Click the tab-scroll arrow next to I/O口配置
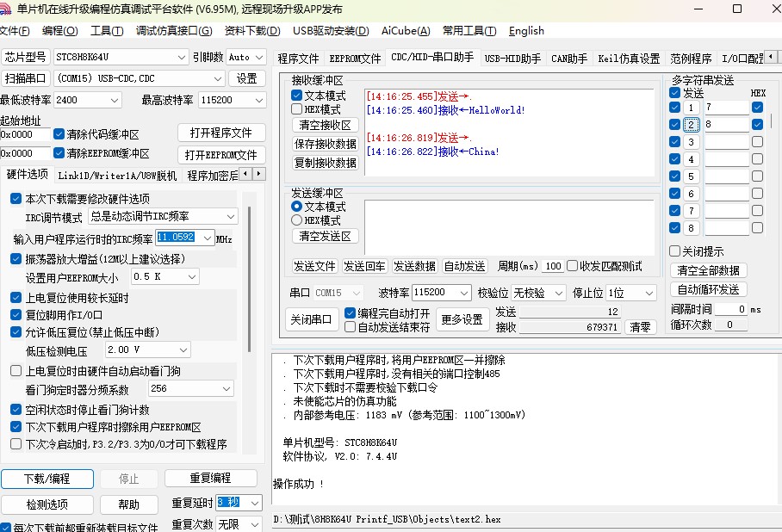The width and height of the screenshot is (782, 532). 771,56
